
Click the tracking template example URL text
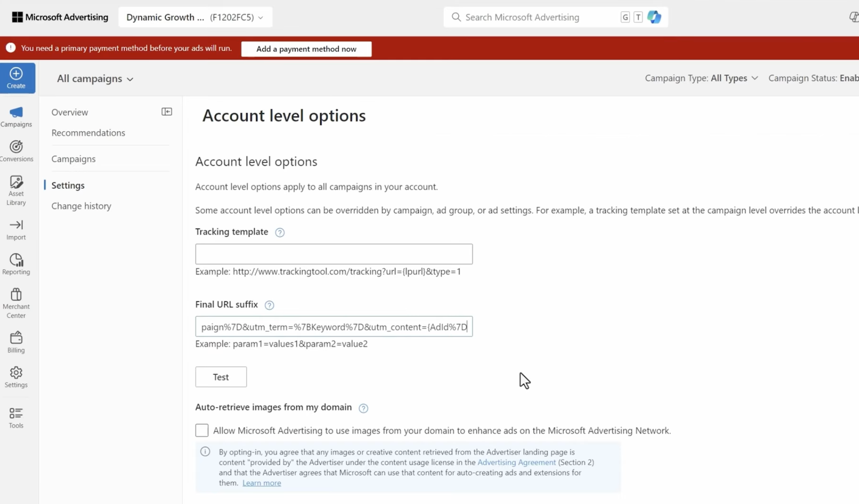pos(328,272)
